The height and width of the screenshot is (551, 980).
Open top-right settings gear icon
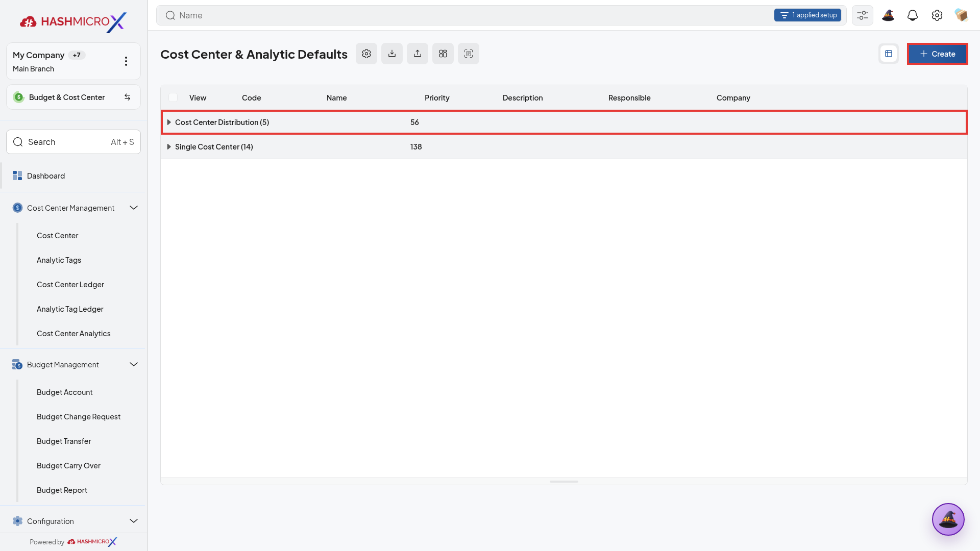point(937,15)
